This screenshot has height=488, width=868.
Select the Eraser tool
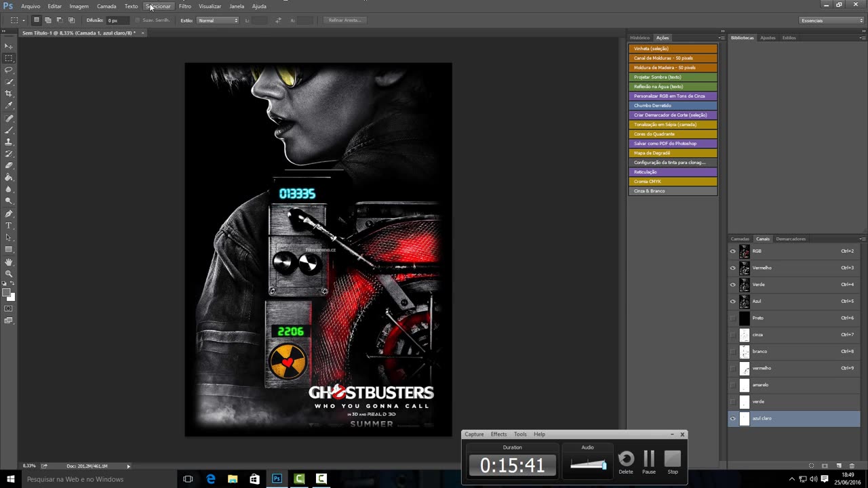pos(9,165)
